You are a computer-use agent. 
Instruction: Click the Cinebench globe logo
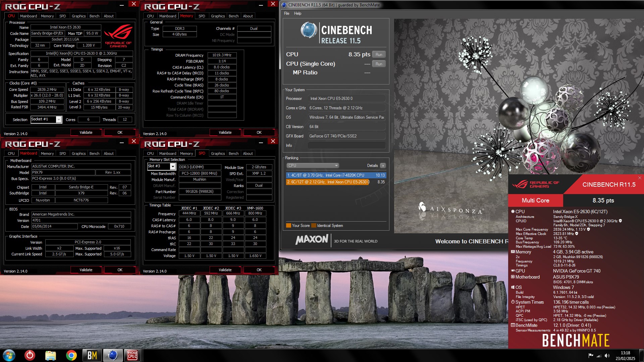[x=309, y=30]
